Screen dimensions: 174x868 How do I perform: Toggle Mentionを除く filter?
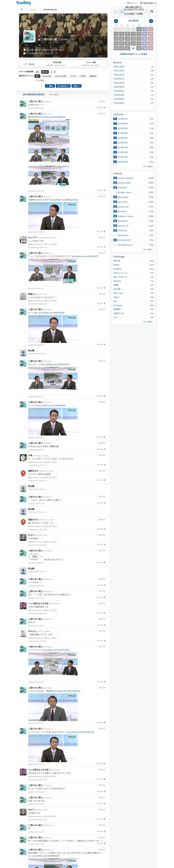point(61,76)
